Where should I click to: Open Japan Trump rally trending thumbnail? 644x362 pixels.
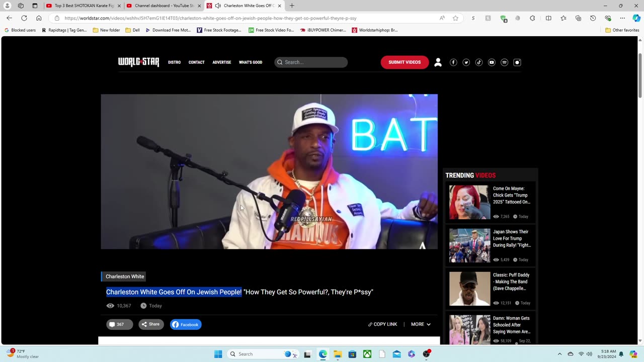(x=469, y=245)
